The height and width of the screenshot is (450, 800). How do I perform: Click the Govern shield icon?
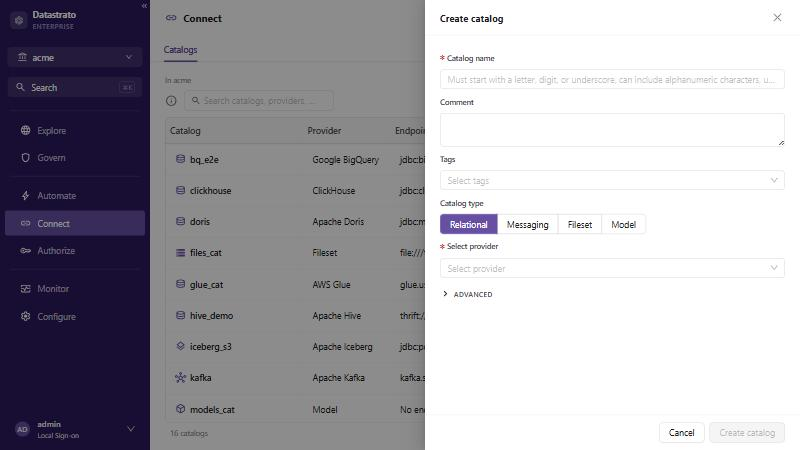point(26,158)
